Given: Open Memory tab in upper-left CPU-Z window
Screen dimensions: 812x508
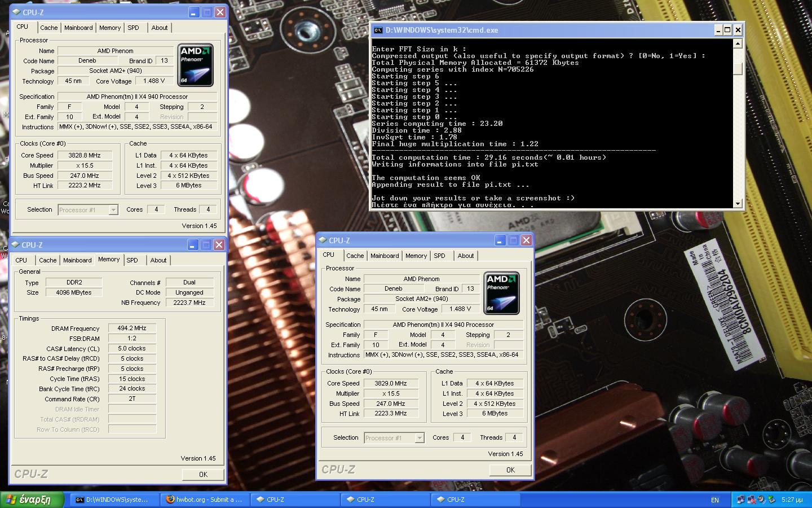Looking at the screenshot, I should [x=110, y=28].
